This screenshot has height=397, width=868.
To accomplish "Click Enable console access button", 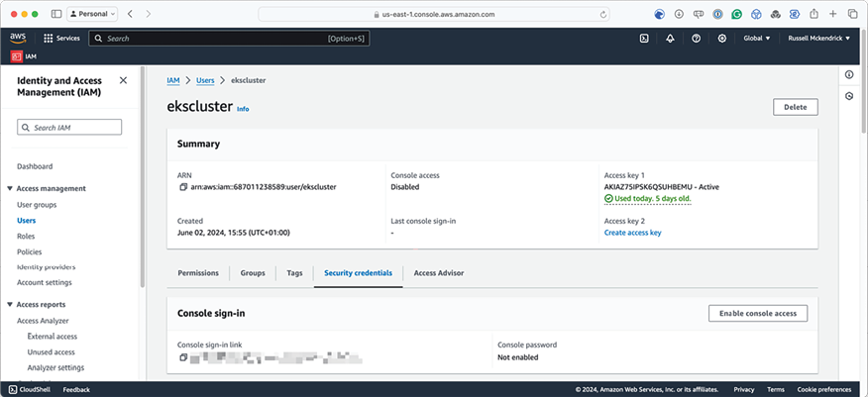I will pos(758,313).
